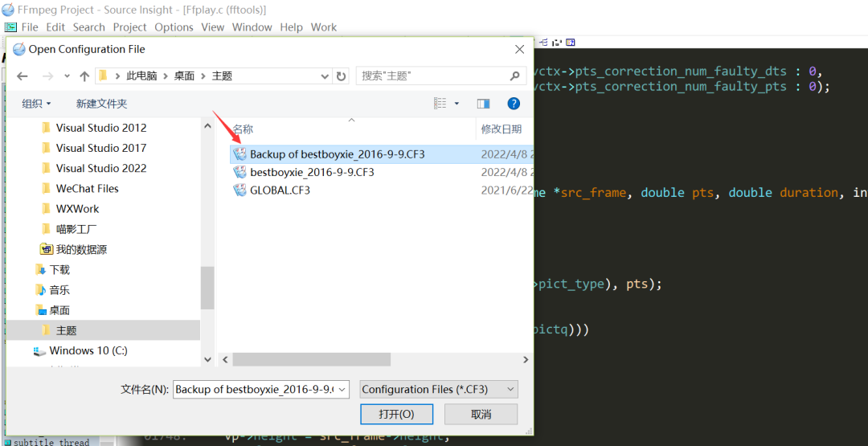Viewport: 868px width, 446px height.
Task: Open the Window menu in Source Insight
Action: coord(252,27)
